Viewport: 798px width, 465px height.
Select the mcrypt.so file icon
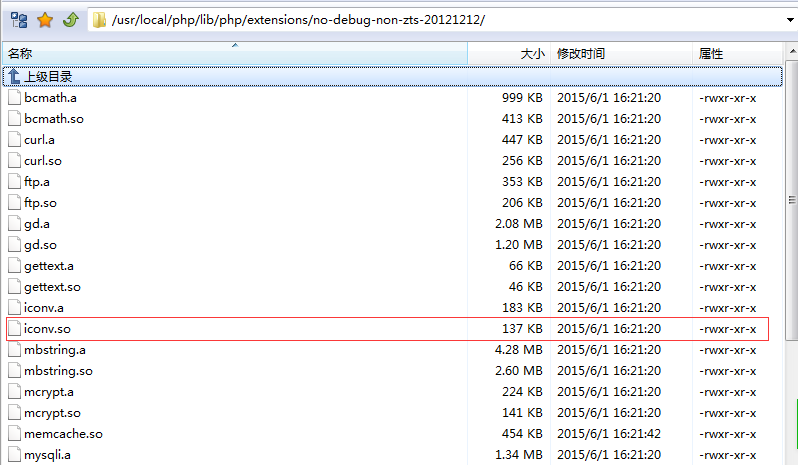(x=14, y=413)
